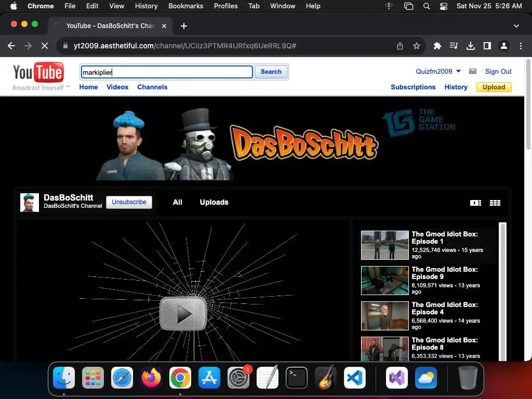Stop loading the page in Chrome
Viewport: 532px width, 399px height.
45,46
